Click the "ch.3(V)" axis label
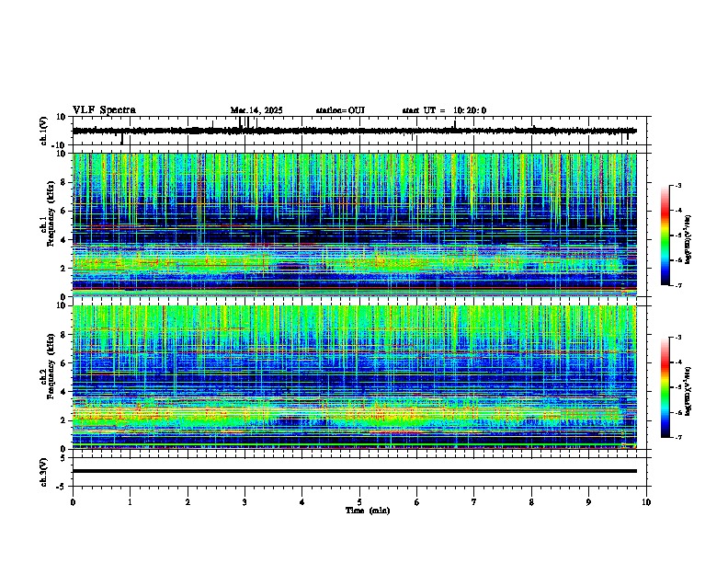This screenshot has width=728, height=563. (44, 472)
